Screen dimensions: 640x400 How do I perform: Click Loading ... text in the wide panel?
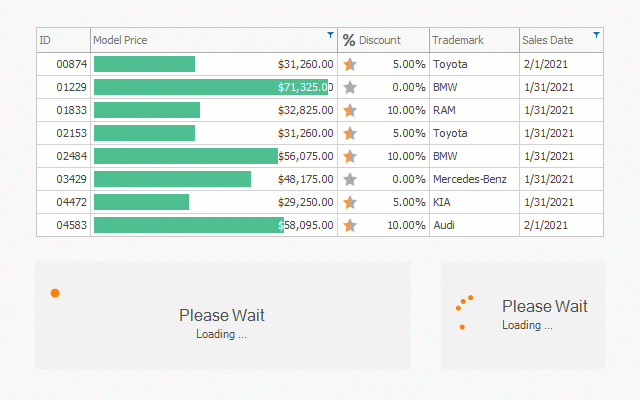pyautogui.click(x=221, y=334)
